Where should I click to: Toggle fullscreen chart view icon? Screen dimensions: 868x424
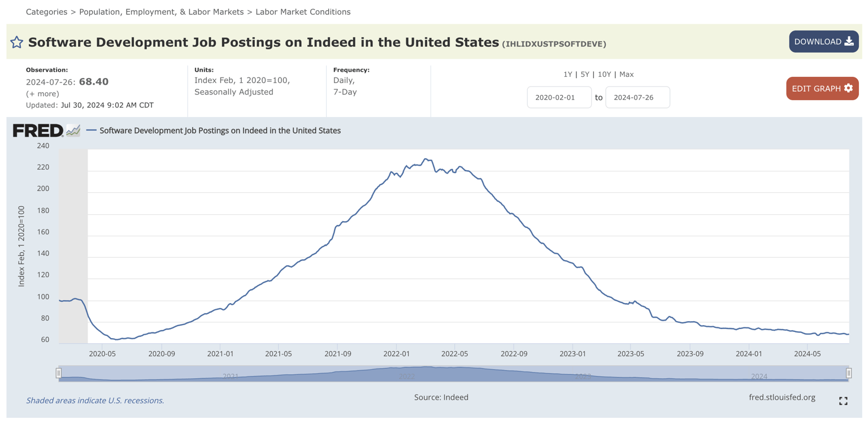click(x=843, y=401)
